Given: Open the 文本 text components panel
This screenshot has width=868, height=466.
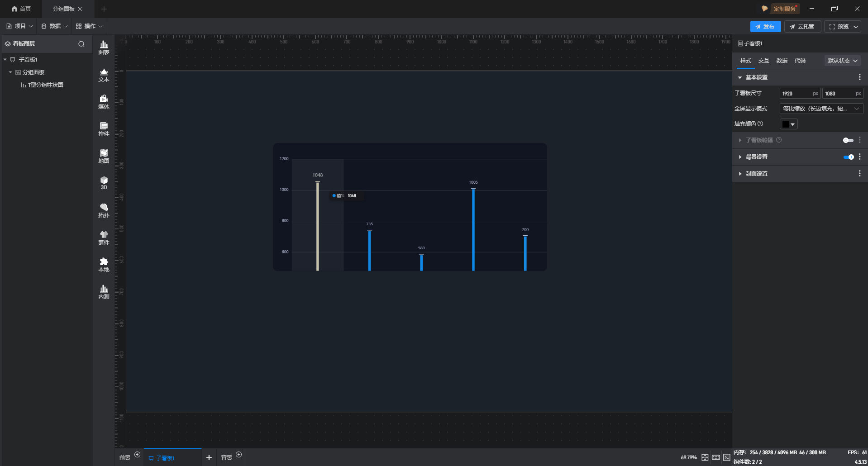Looking at the screenshot, I should pos(104,75).
